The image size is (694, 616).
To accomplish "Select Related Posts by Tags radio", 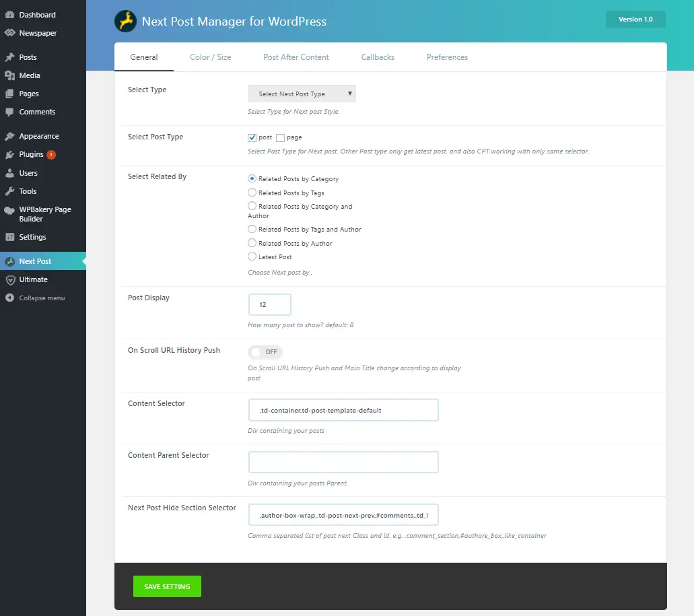I will coord(252,193).
